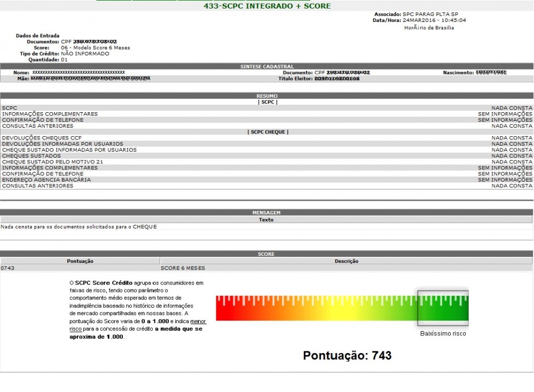
Task: Click the underlined 'menor risco' text
Action: tap(138, 325)
